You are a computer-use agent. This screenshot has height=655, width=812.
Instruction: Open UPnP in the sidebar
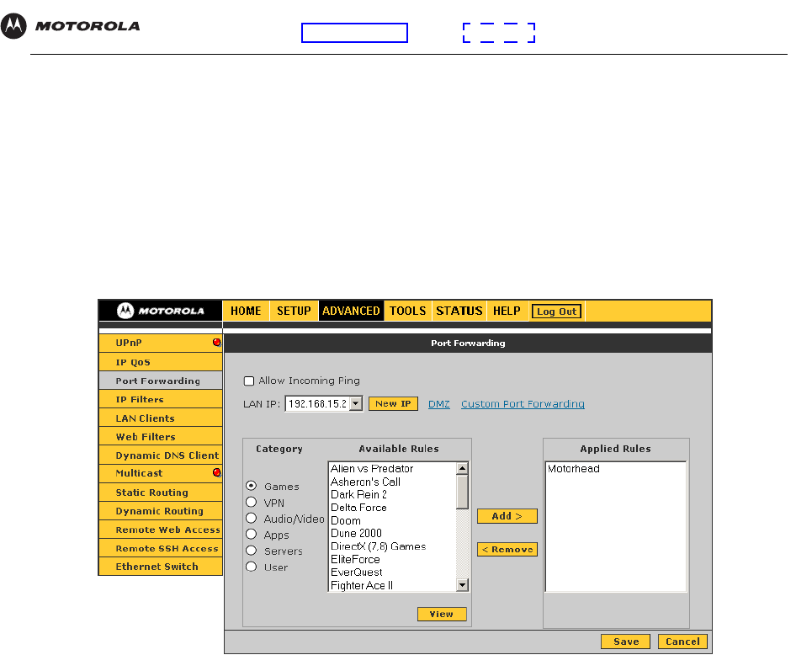point(161,343)
